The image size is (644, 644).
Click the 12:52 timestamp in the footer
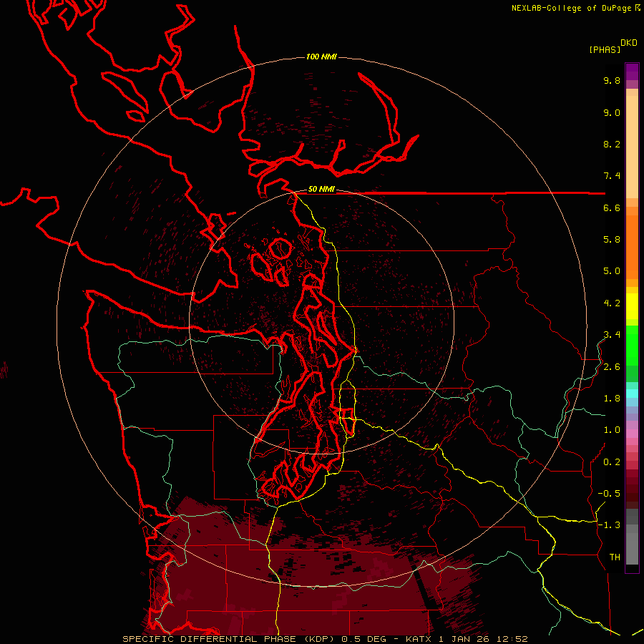pyautogui.click(x=513, y=639)
